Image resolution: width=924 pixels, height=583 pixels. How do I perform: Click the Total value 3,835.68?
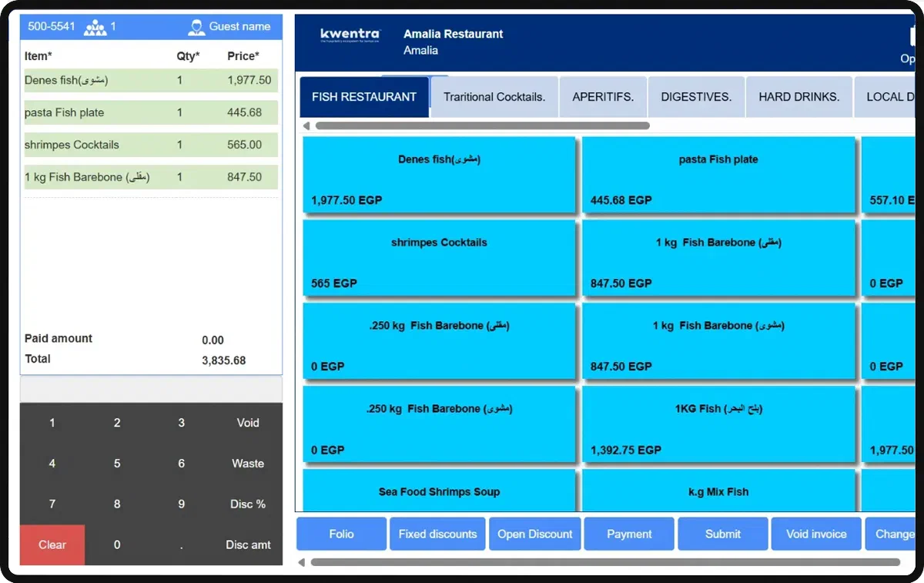(x=224, y=360)
